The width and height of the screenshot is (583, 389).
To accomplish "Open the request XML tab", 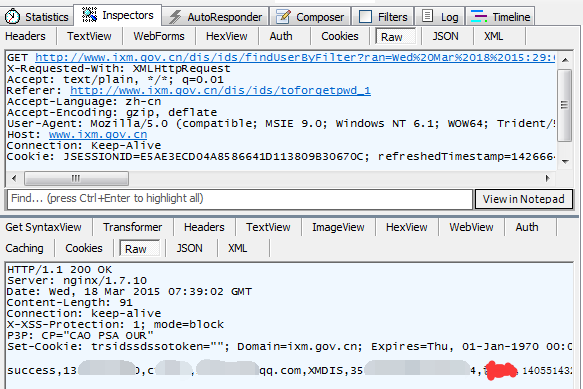I will (x=493, y=36).
